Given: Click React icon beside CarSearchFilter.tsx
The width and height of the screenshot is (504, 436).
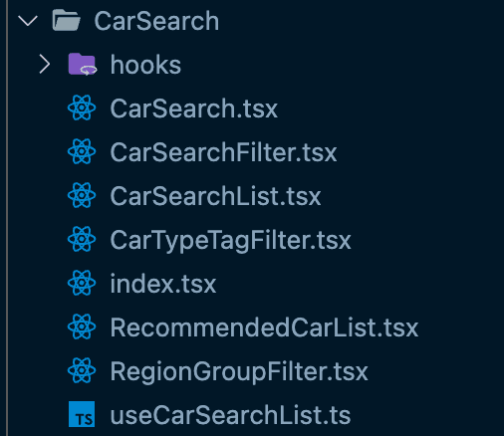Looking at the screenshot, I should click(82, 151).
